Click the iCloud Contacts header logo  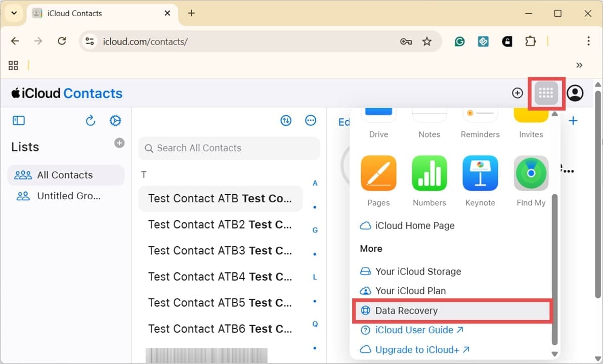(67, 94)
